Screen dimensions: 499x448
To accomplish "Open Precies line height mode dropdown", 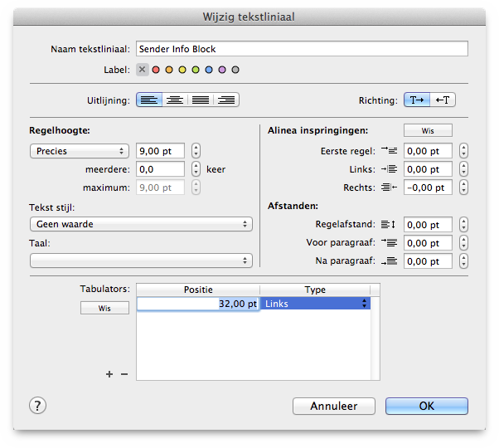I will click(x=80, y=151).
